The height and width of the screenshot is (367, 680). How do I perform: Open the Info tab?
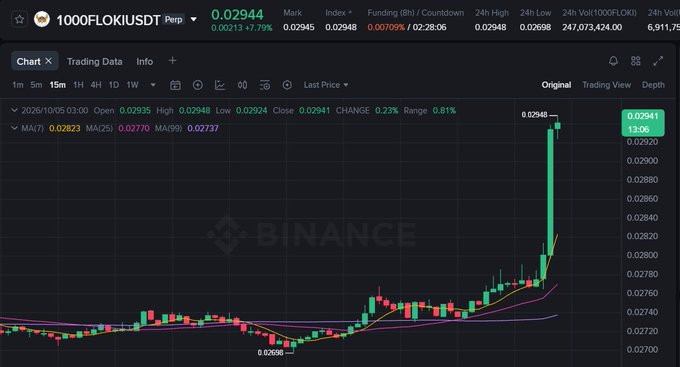[x=144, y=62]
